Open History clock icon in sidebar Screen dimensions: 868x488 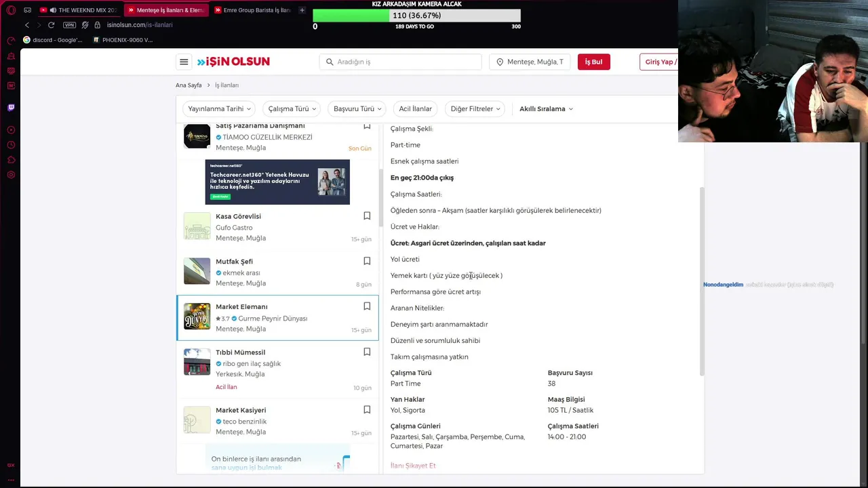(11, 145)
